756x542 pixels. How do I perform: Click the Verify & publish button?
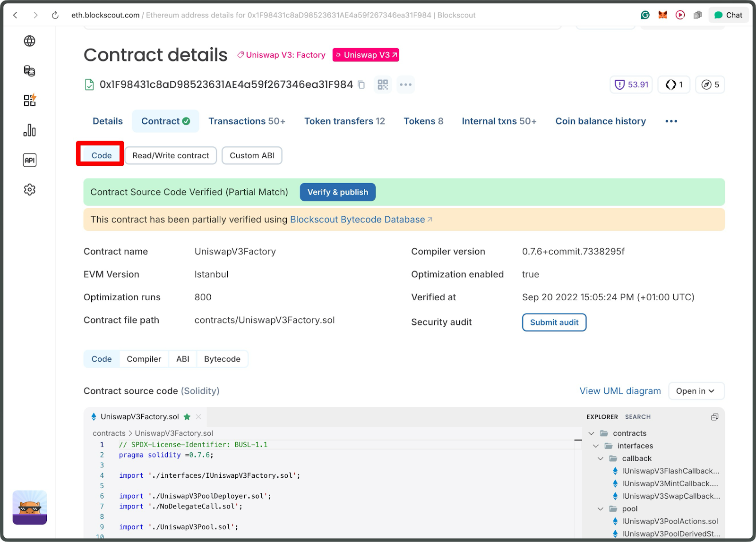[337, 192]
